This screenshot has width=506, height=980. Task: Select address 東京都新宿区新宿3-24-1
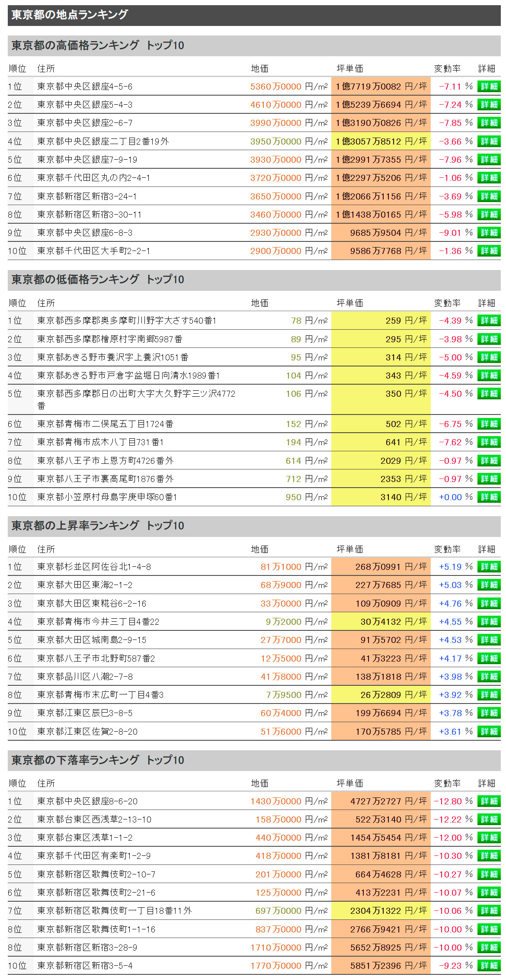pos(87,196)
